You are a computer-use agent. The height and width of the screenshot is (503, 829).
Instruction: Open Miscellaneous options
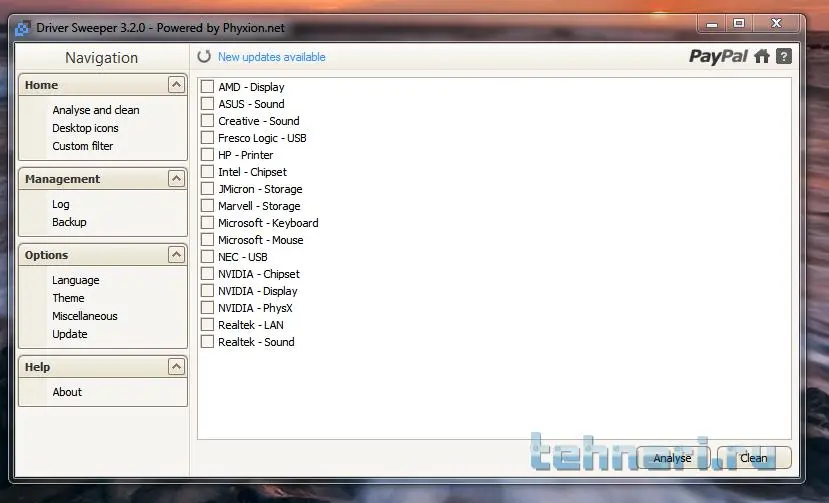85,316
